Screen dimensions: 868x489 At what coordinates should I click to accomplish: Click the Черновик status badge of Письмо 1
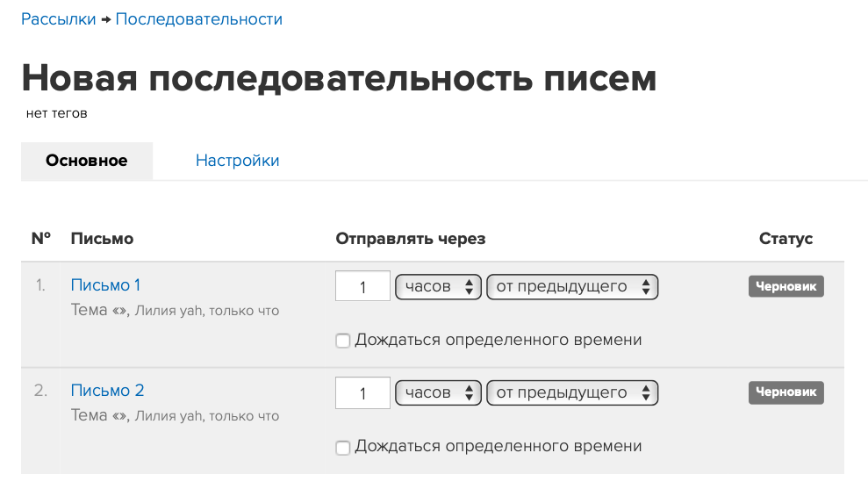pos(786,286)
